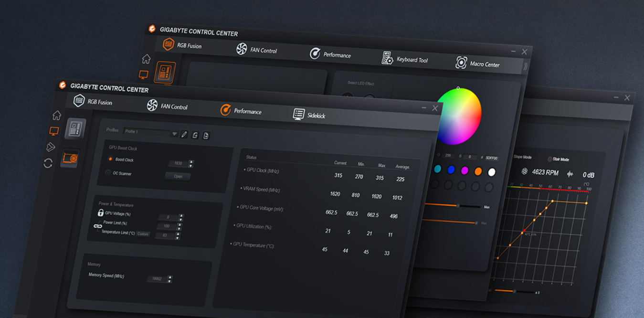
Task: Click the Custom button beside Temperature Limit
Action: (143, 234)
